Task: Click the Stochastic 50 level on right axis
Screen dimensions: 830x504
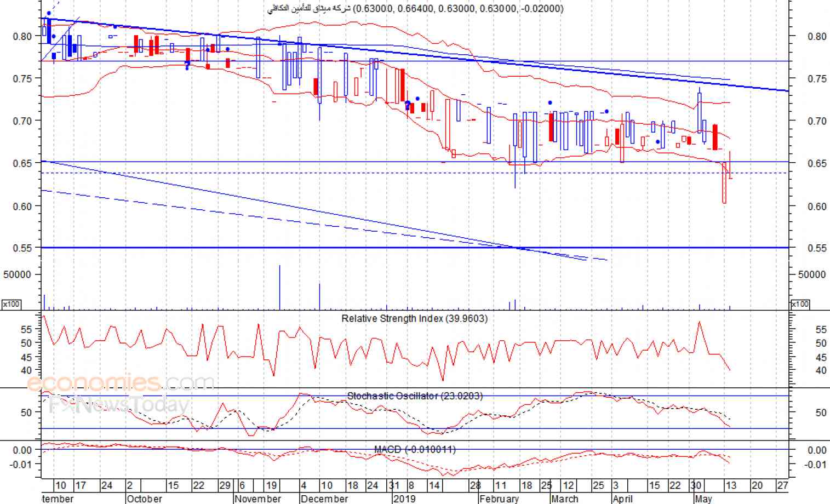Action: click(821, 413)
